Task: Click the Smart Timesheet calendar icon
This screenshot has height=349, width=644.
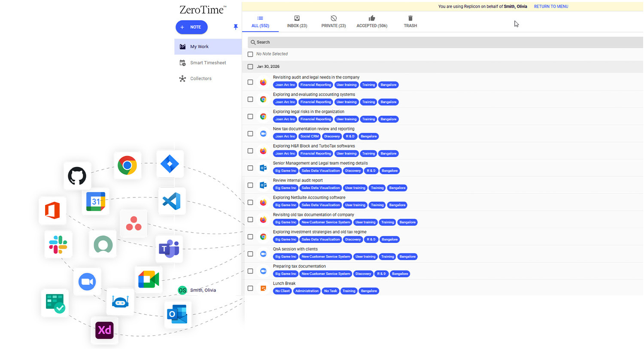Action: [x=182, y=63]
